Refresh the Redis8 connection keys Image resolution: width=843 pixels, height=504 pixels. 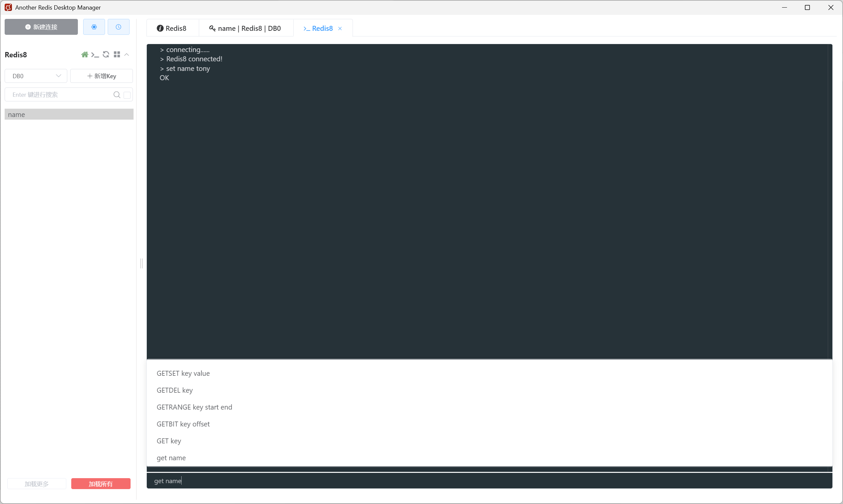pyautogui.click(x=106, y=55)
